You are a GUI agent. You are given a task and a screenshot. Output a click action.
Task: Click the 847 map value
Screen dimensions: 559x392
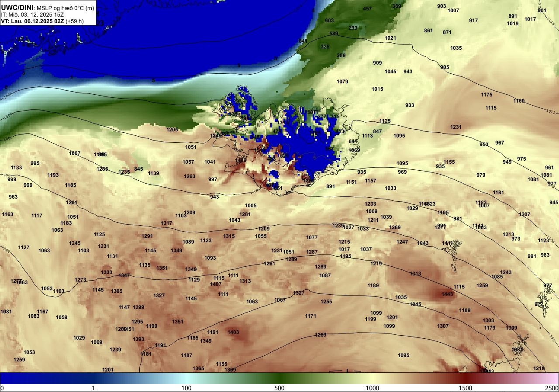[x=377, y=131]
